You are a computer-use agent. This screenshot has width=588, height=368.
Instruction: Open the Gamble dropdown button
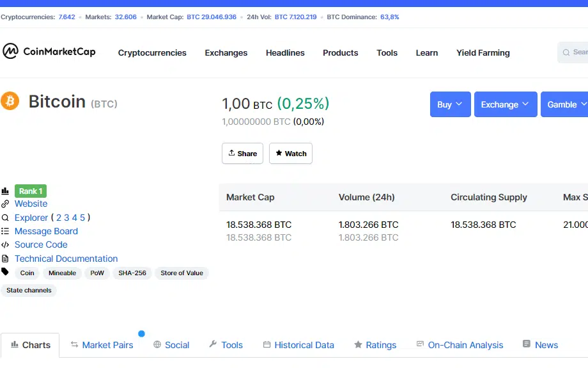click(x=564, y=104)
